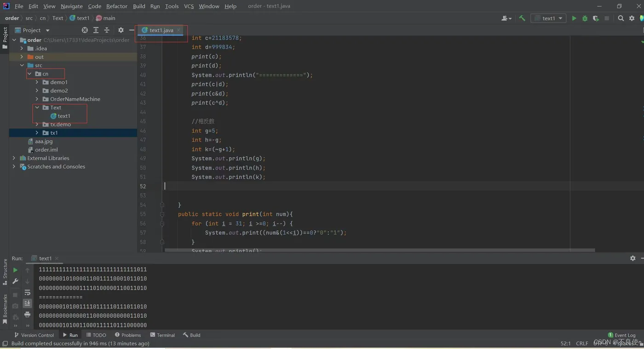Close the text1.java editor tab
The height and width of the screenshot is (349, 644).
(178, 30)
